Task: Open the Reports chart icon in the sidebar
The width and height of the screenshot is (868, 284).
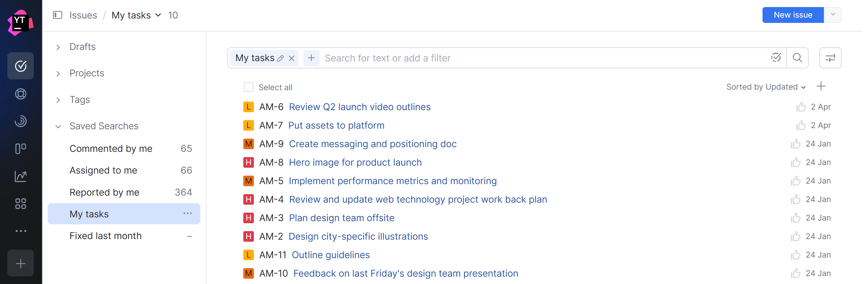Action: click(21, 176)
